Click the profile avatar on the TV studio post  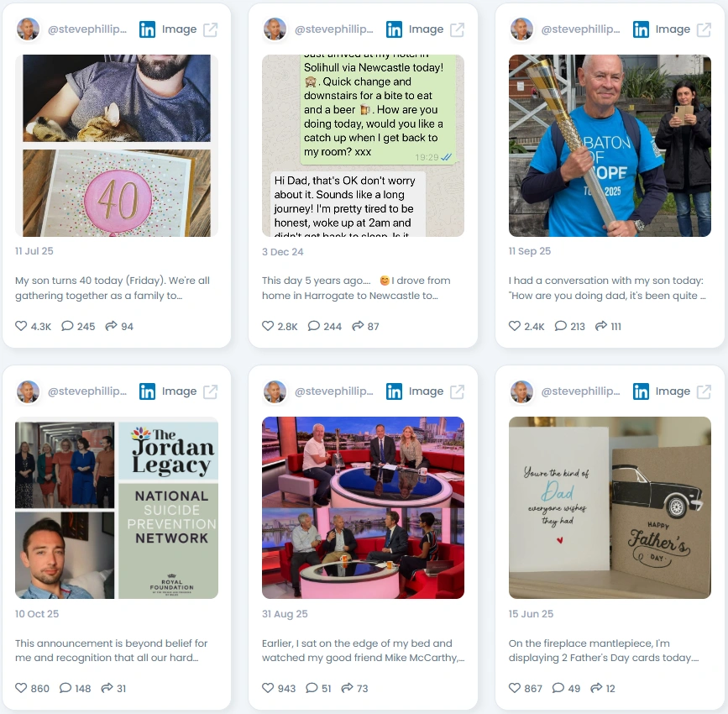[275, 391]
